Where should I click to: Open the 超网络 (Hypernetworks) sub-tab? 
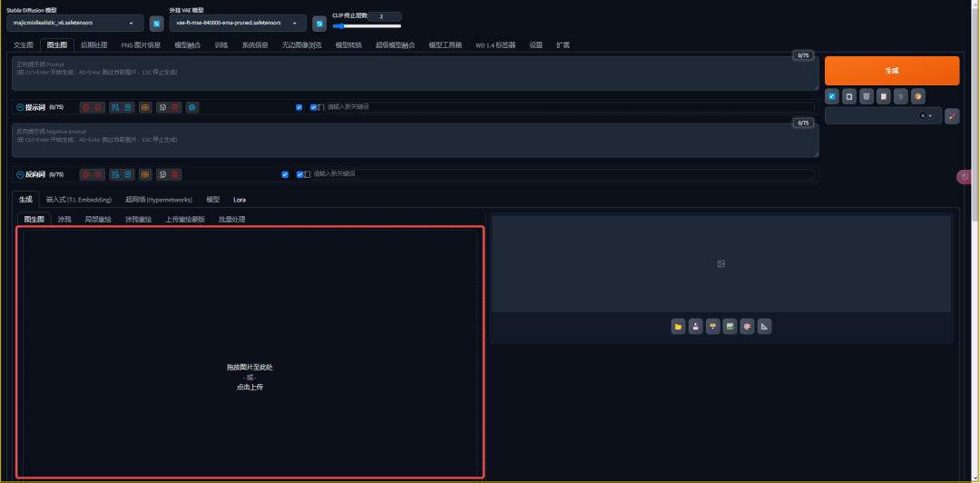159,200
